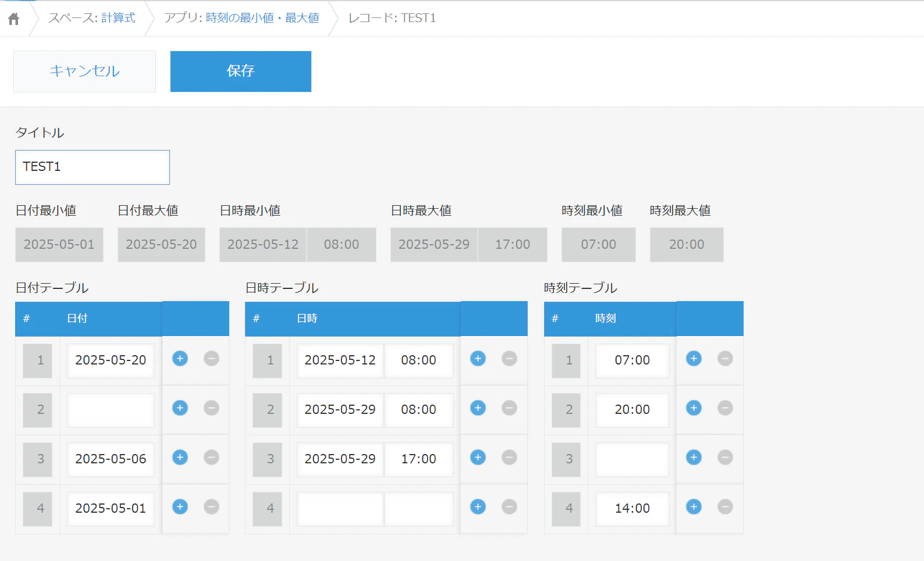Add row after 07:00 in time table
This screenshot has height=561, width=924.
[x=694, y=359]
